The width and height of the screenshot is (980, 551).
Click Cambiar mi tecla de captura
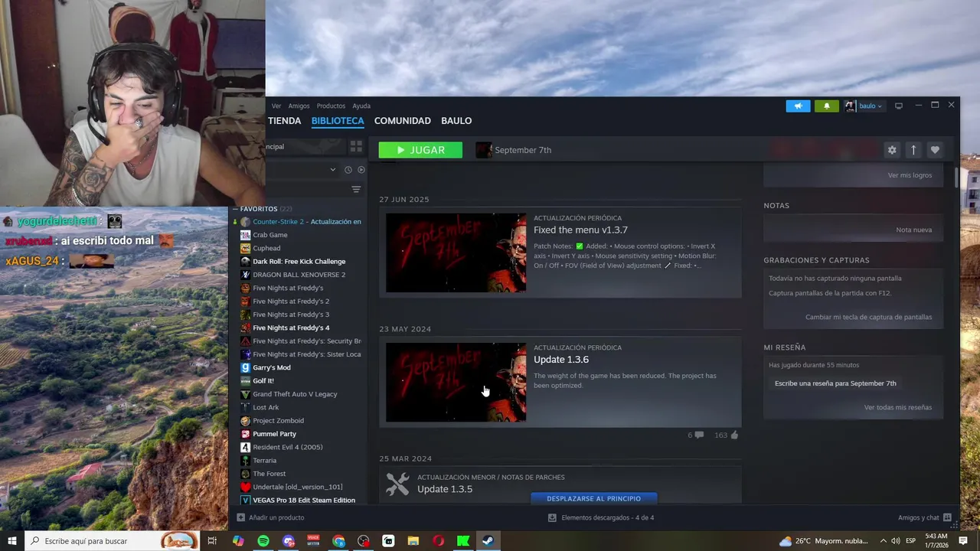(x=868, y=317)
